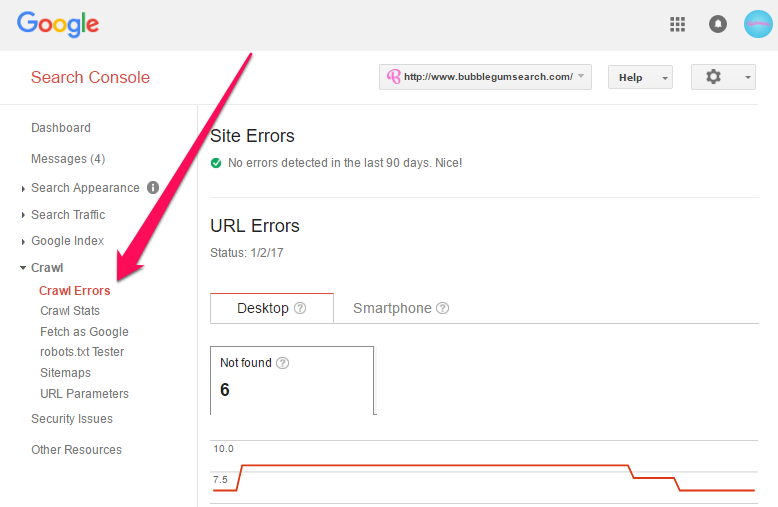Open Crawl Errors in the sidebar

(x=75, y=291)
